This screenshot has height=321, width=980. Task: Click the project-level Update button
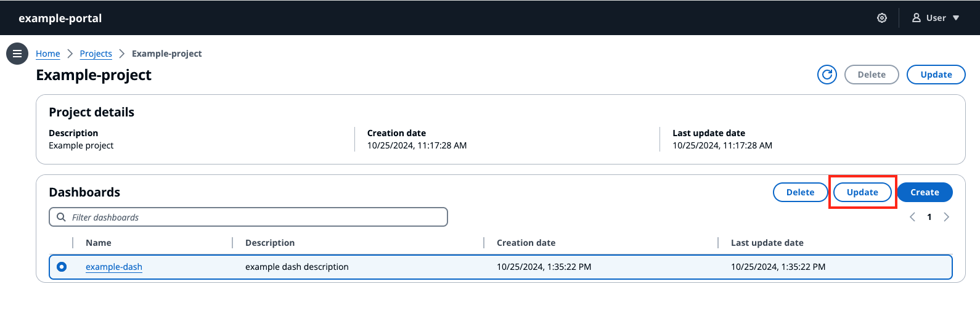point(936,75)
